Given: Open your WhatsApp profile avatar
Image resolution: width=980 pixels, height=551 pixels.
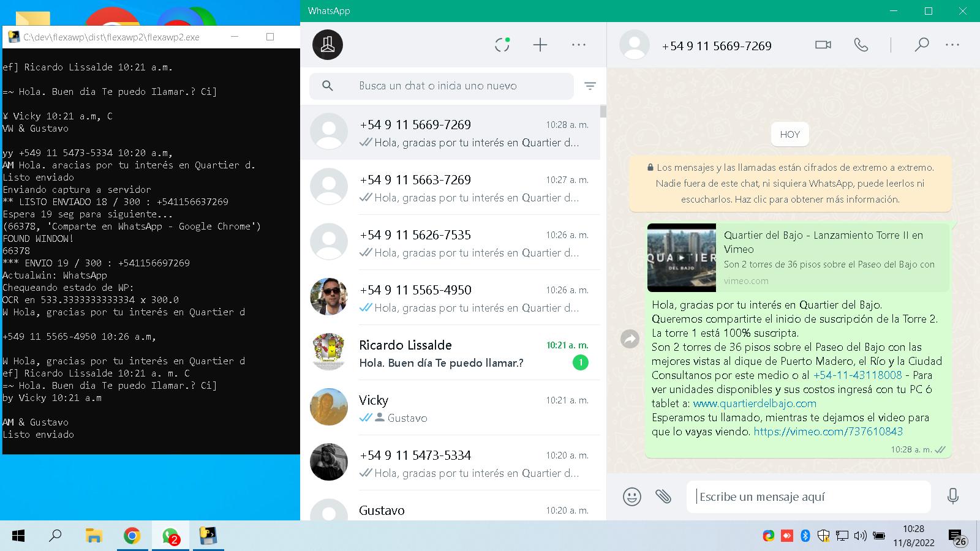Looking at the screenshot, I should (x=328, y=45).
